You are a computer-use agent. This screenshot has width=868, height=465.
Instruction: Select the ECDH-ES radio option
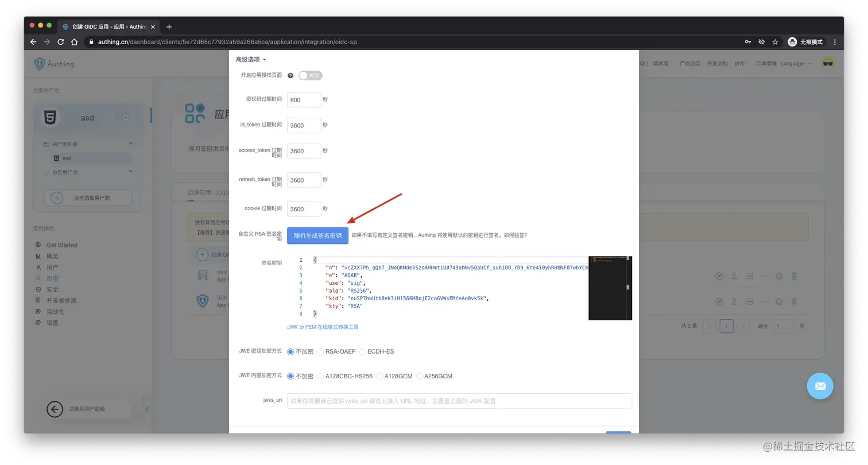(x=363, y=351)
